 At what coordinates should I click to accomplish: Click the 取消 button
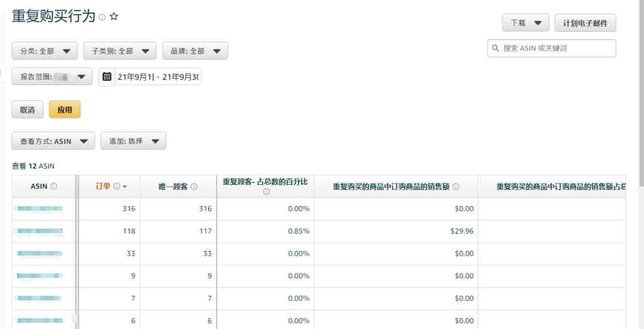[27, 110]
